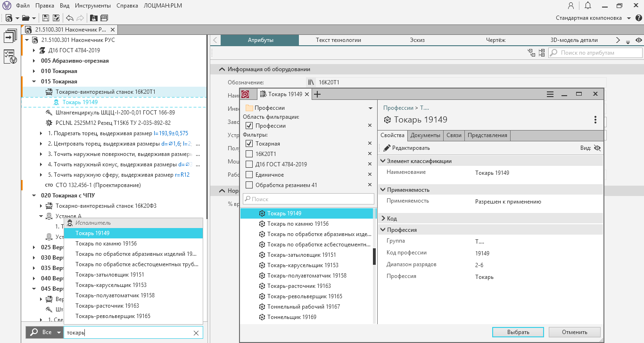
Task: Expand all attribute groups icon
Action: click(542, 53)
